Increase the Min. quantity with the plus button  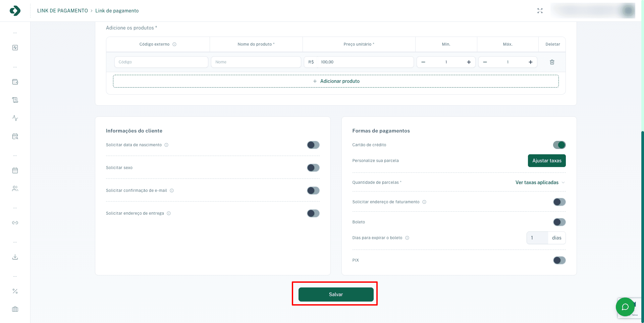(x=469, y=62)
